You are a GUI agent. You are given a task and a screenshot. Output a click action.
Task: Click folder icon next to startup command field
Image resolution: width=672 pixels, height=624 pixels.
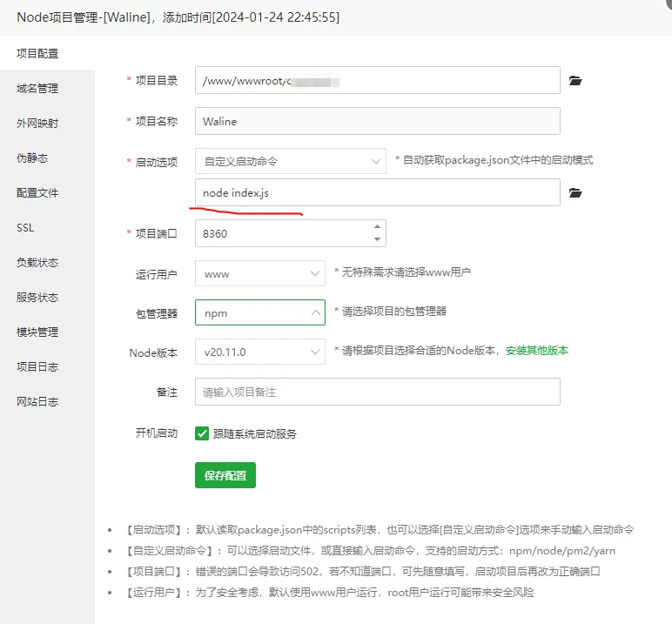(575, 192)
